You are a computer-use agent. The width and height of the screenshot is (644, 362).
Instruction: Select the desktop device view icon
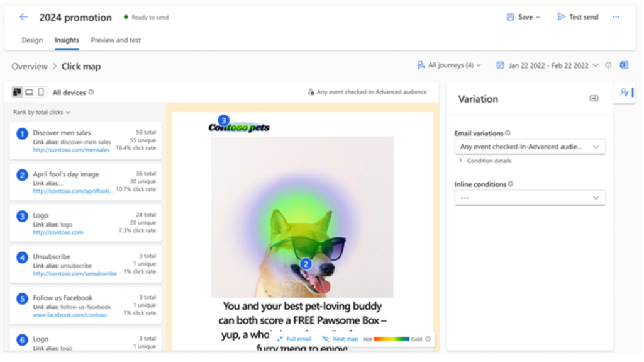(x=29, y=92)
